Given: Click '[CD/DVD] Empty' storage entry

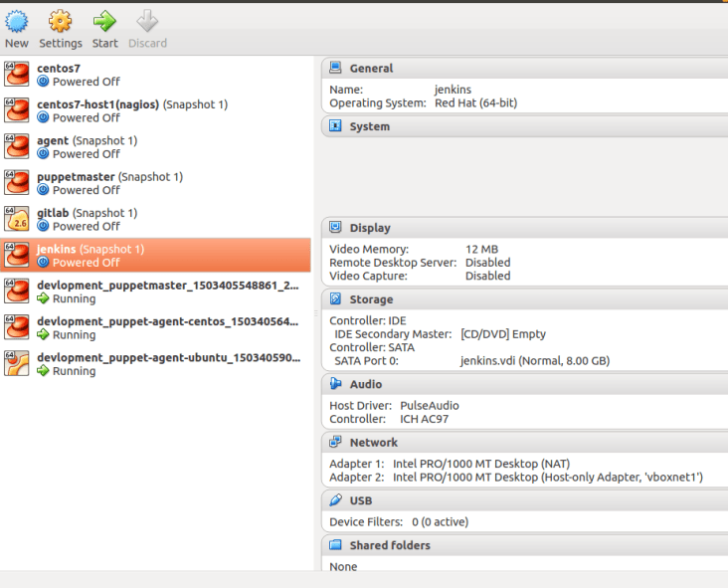Looking at the screenshot, I should click(x=503, y=334).
